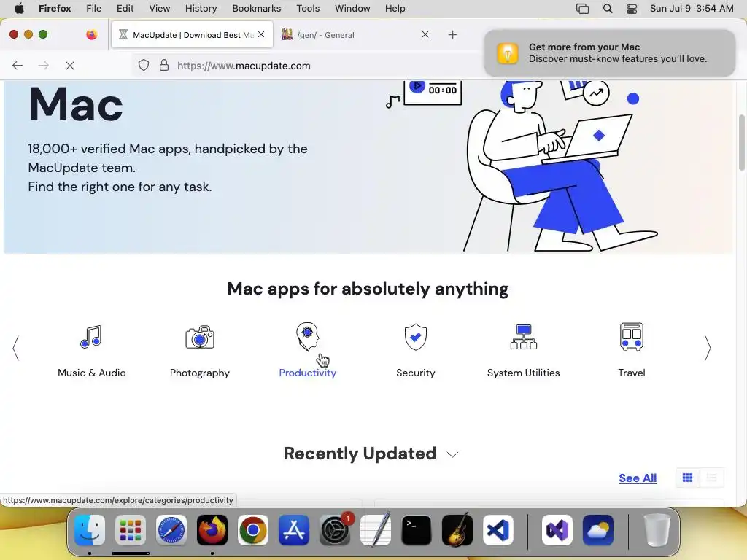Open the Edit menu
Image resolution: width=747 pixels, height=560 pixels.
point(125,9)
